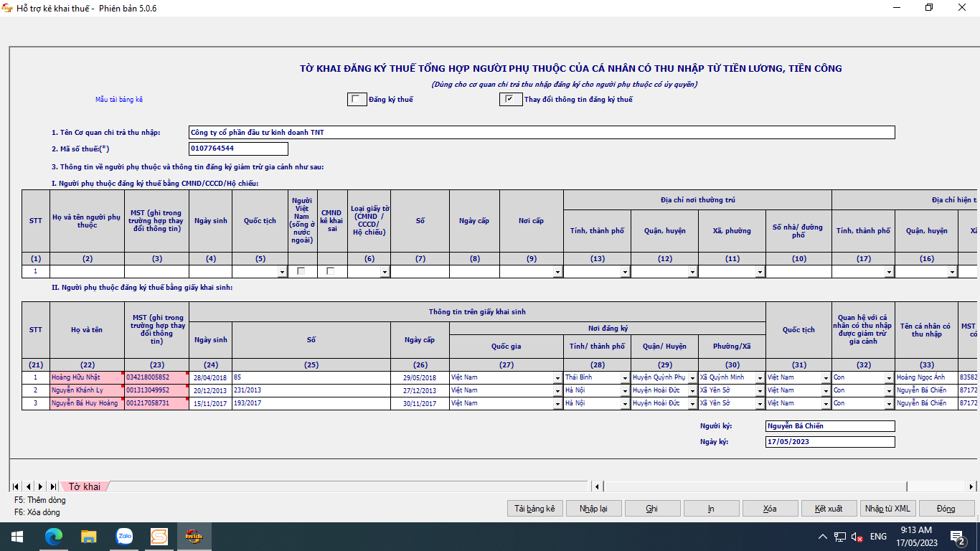Open the notification center icon
This screenshot has width=980, height=551.
point(957,537)
